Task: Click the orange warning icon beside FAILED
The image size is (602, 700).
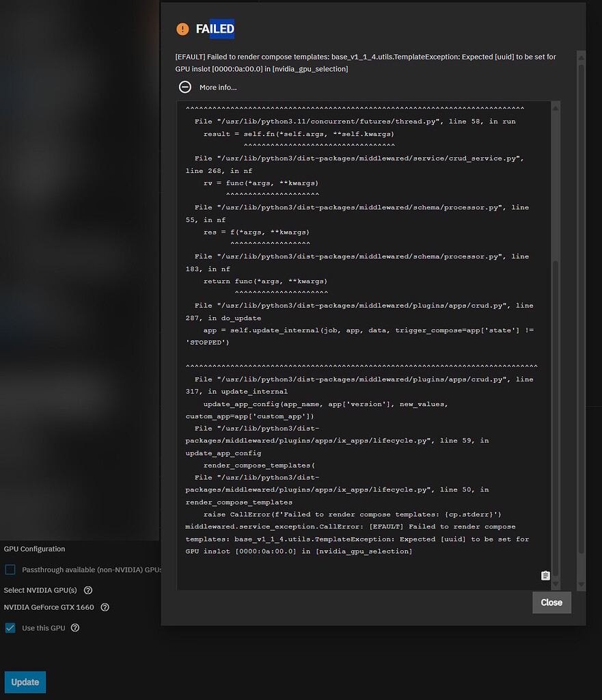Action: (x=182, y=29)
